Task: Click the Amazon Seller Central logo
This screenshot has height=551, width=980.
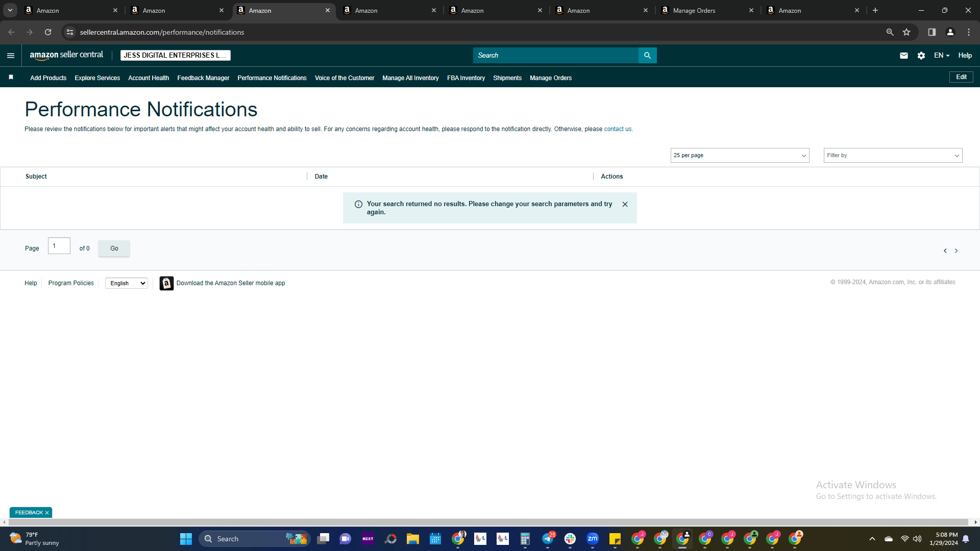Action: tap(66, 55)
